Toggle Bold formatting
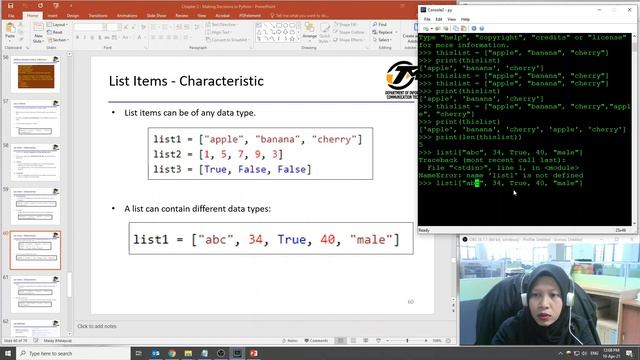 coord(78,37)
